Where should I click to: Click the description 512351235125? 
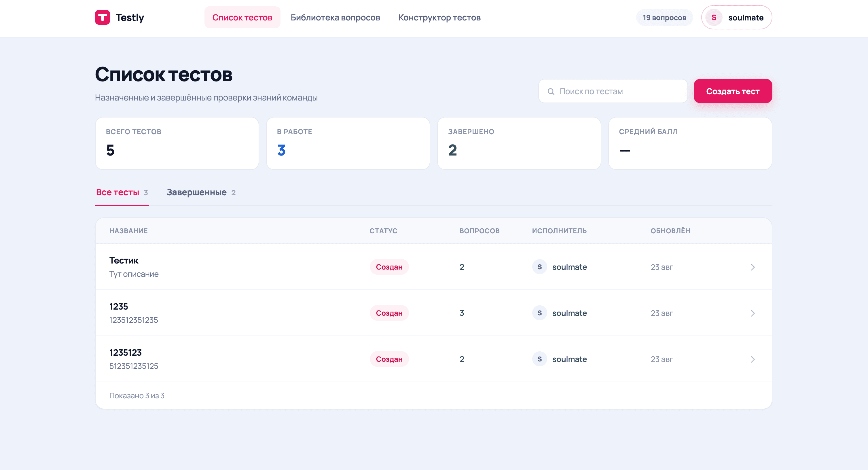click(x=134, y=366)
